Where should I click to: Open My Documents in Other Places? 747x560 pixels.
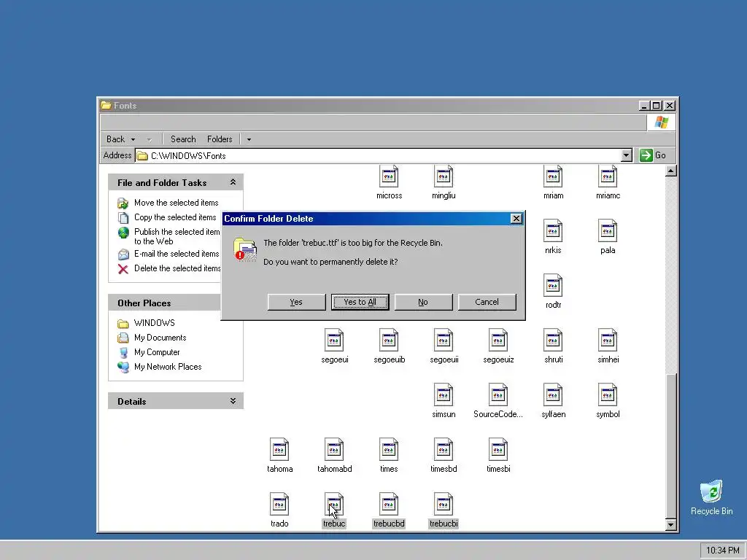(x=160, y=338)
